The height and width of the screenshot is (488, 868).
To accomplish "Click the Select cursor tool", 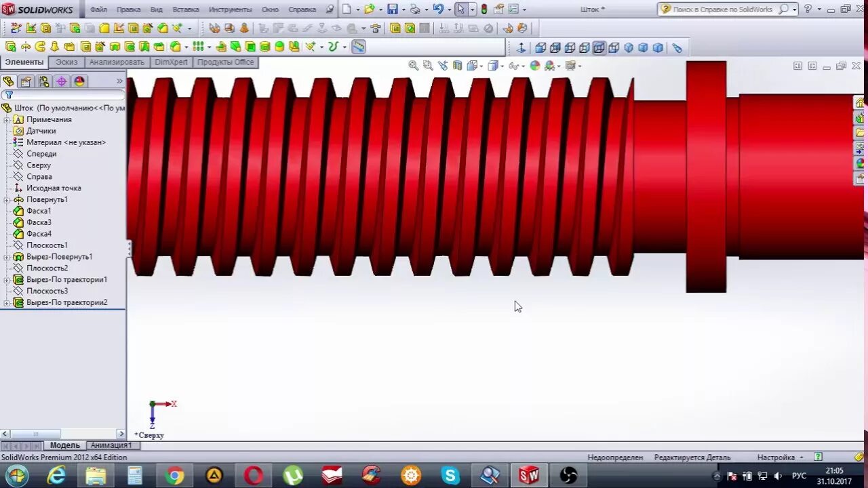I will [x=460, y=9].
